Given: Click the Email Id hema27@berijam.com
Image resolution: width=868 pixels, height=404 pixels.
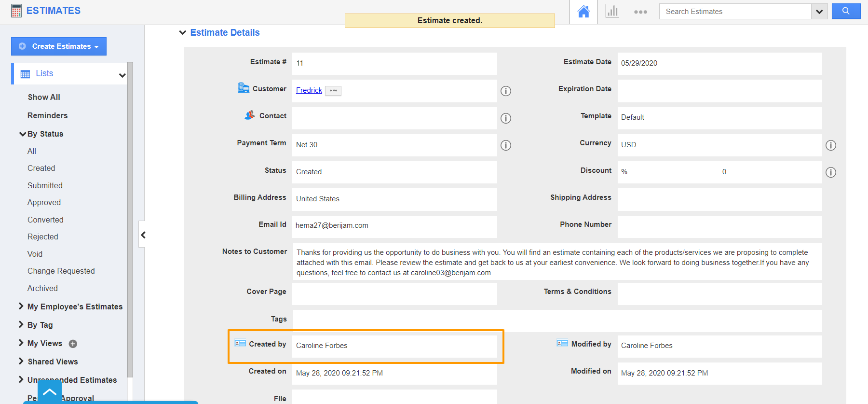Looking at the screenshot, I should [x=332, y=225].
